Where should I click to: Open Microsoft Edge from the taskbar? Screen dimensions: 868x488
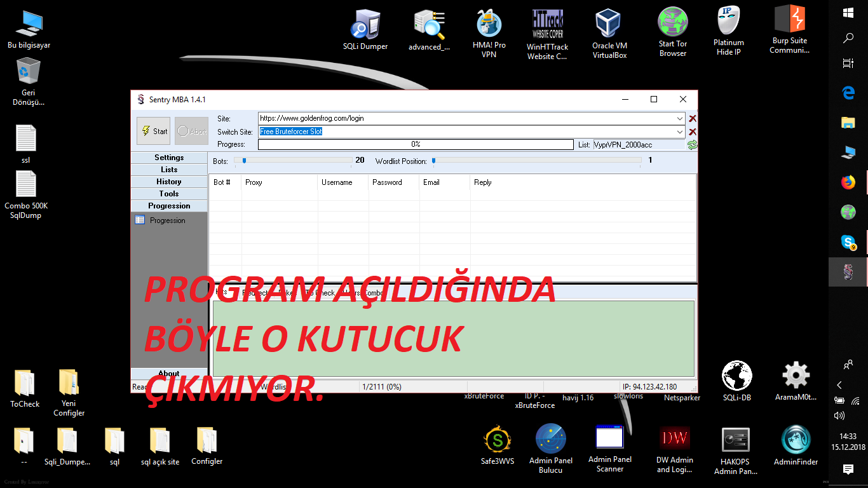click(848, 93)
